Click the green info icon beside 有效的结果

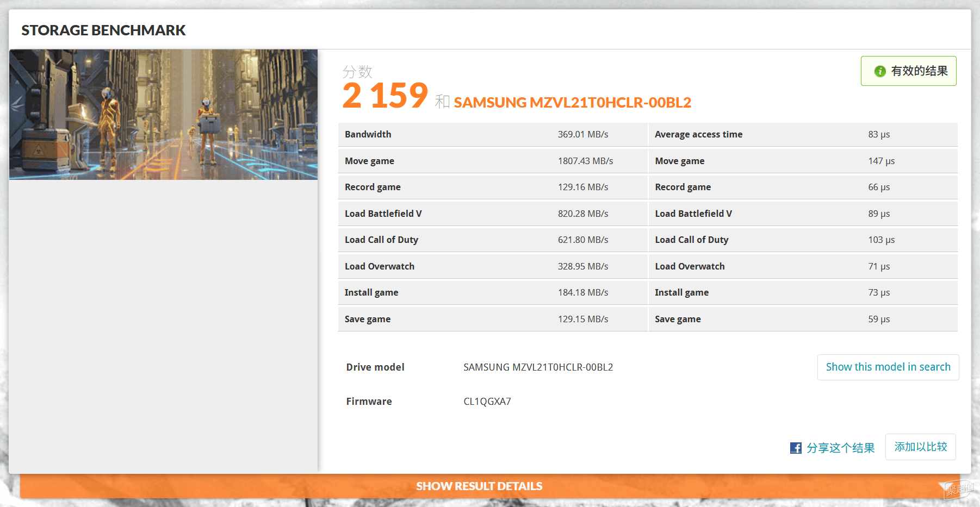point(879,71)
